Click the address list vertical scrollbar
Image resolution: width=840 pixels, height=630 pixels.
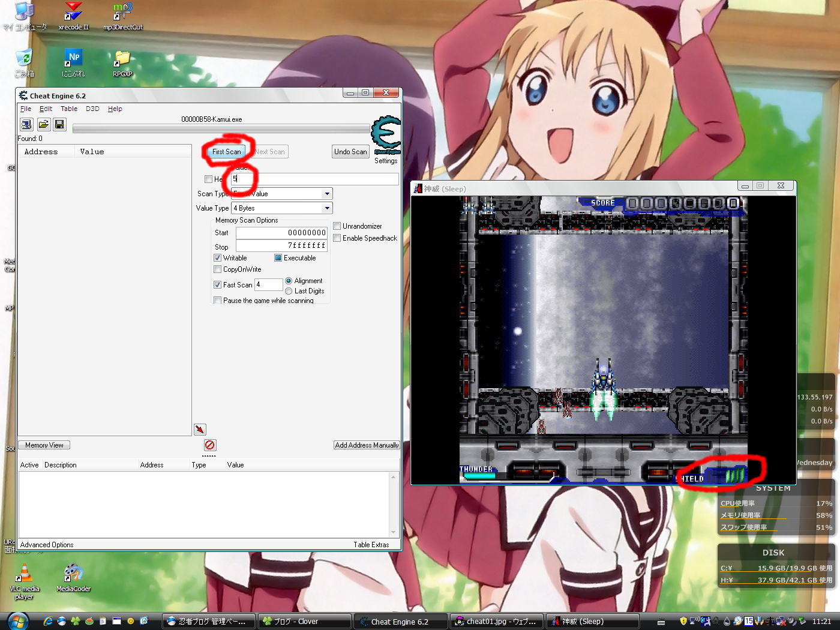coord(394,504)
